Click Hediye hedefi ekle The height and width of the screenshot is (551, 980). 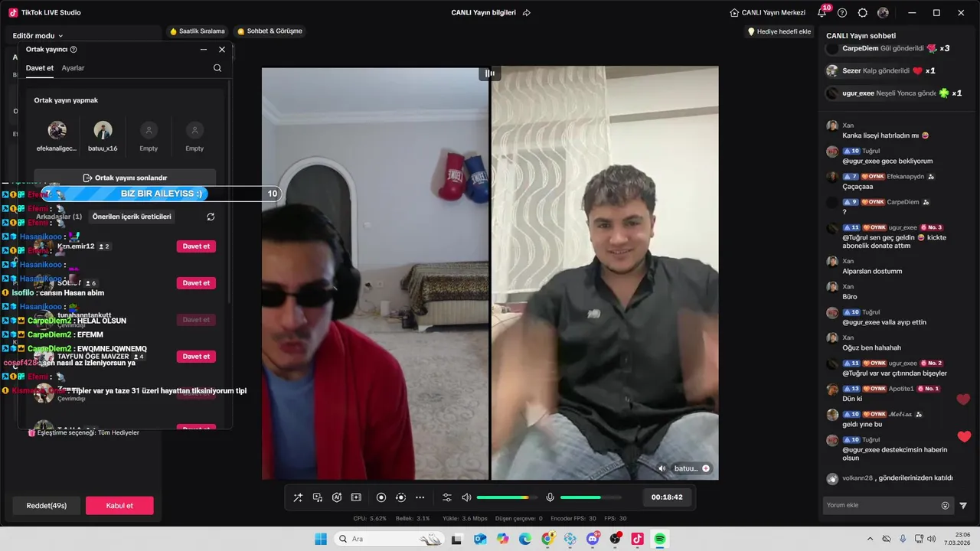pyautogui.click(x=779, y=31)
